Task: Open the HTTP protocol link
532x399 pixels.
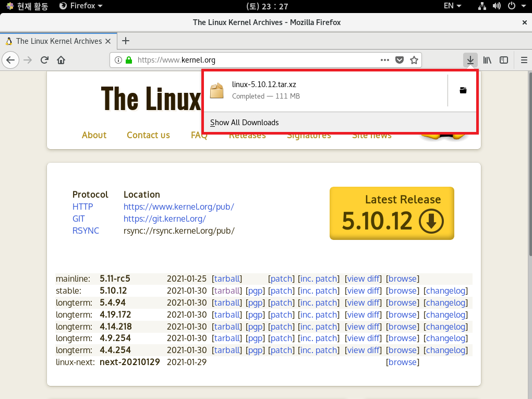Action: click(x=82, y=207)
